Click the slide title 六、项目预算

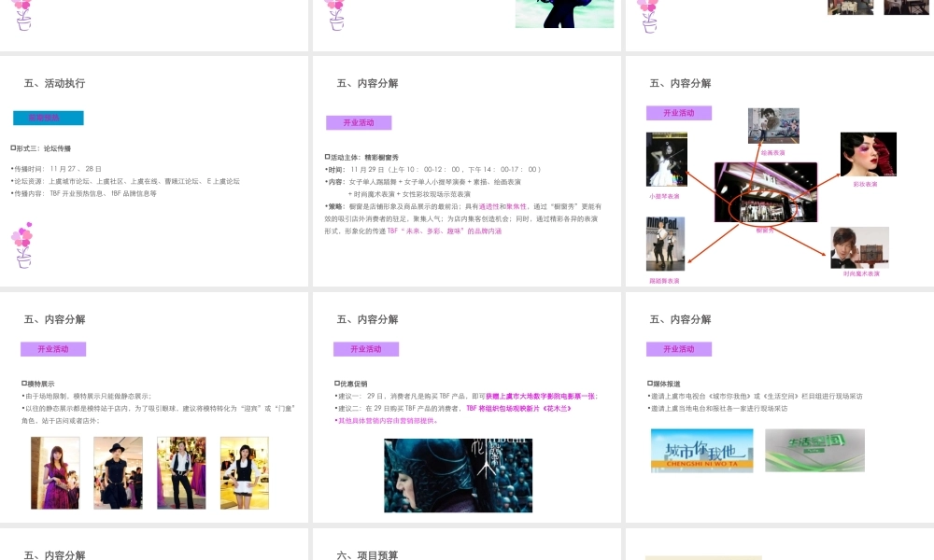tap(367, 555)
